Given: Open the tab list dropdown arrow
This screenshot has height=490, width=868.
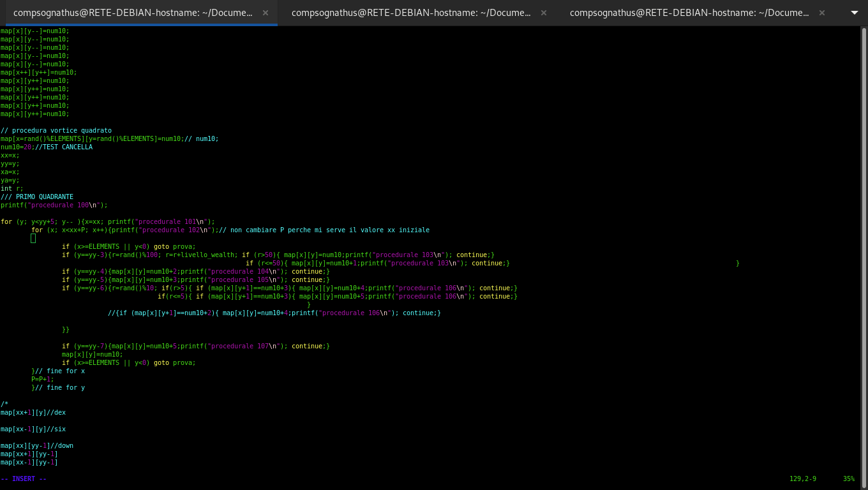Looking at the screenshot, I should click(855, 13).
